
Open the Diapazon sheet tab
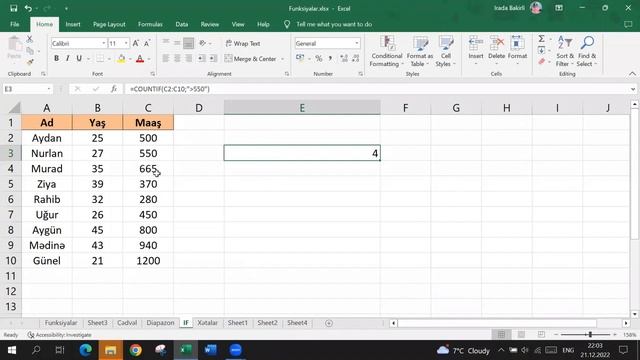click(x=160, y=322)
